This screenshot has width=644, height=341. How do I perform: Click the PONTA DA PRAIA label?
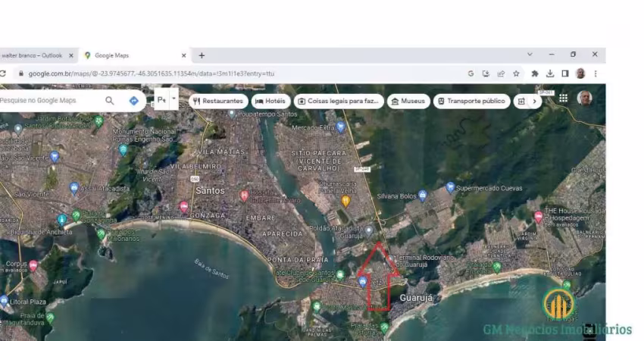[298, 260]
